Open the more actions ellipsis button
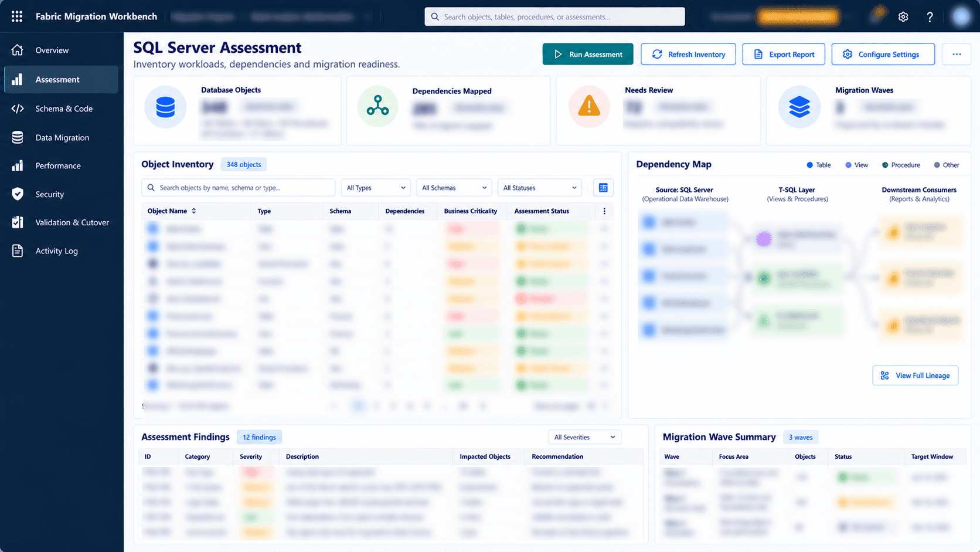This screenshot has height=552, width=980. point(957,54)
